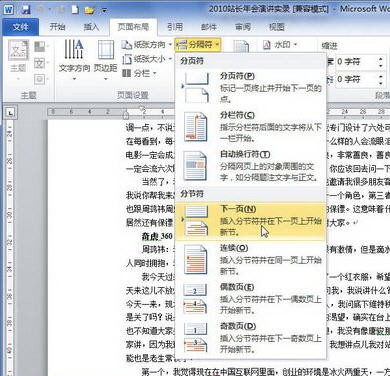Viewport: 390px width, 376px height.
Task: Increase the upper indent value spinner
Action: coord(380,59)
